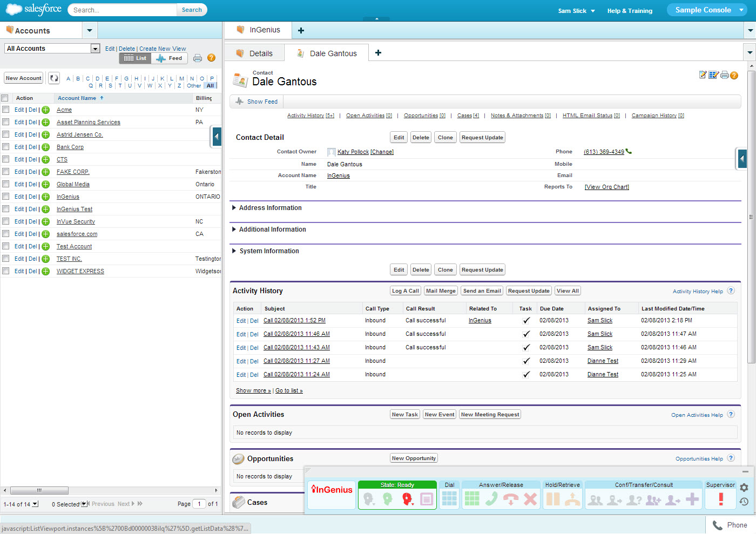
Task: Click the Log A Call button
Action: [405, 290]
